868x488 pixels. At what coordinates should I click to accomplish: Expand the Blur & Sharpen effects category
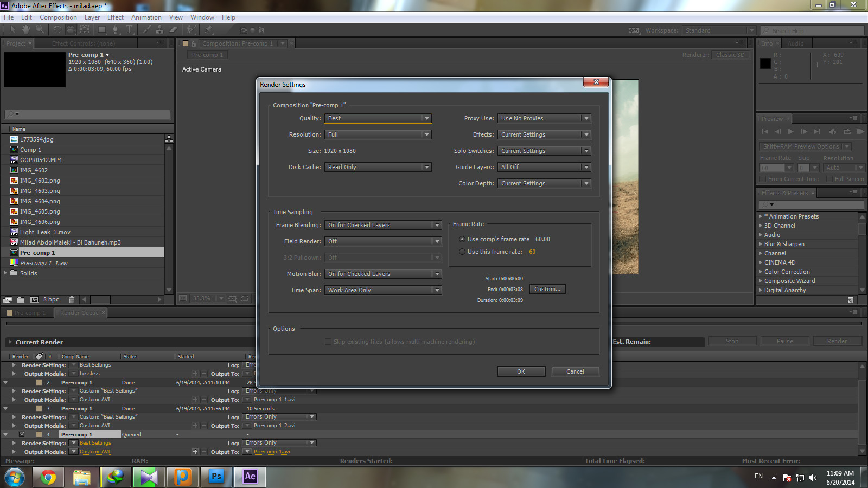coord(761,244)
